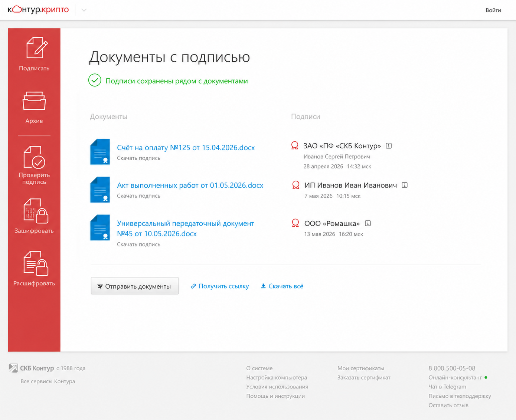The height and width of the screenshot is (420, 516).
Task: Click the Счёт на оплату document file icon
Action: coord(100,152)
